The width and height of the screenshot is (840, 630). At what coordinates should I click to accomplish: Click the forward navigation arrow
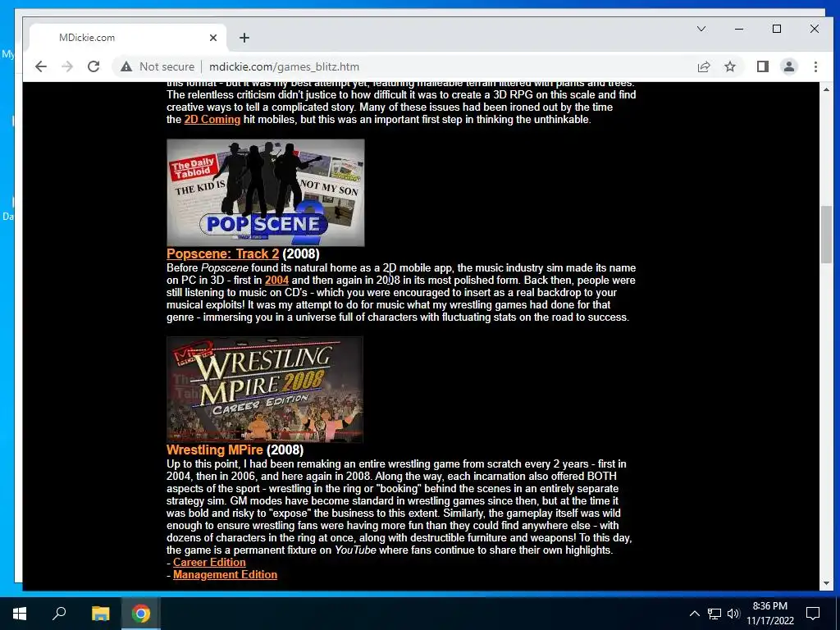[67, 66]
